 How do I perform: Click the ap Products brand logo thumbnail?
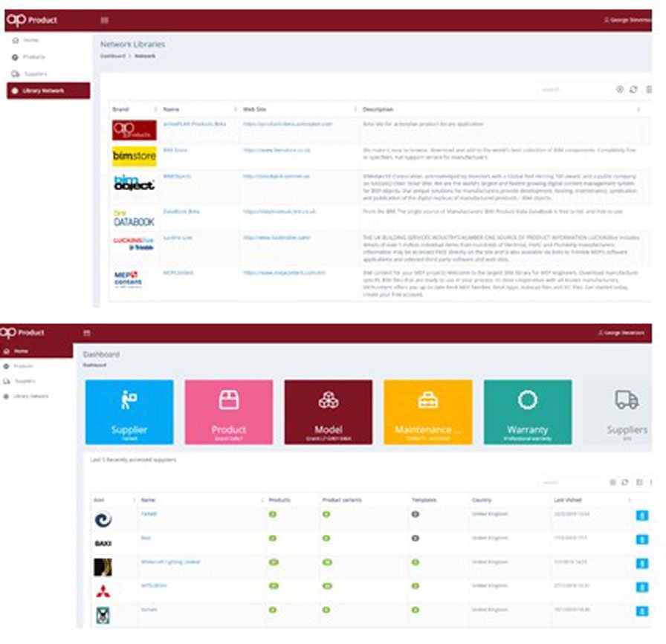[x=135, y=130]
